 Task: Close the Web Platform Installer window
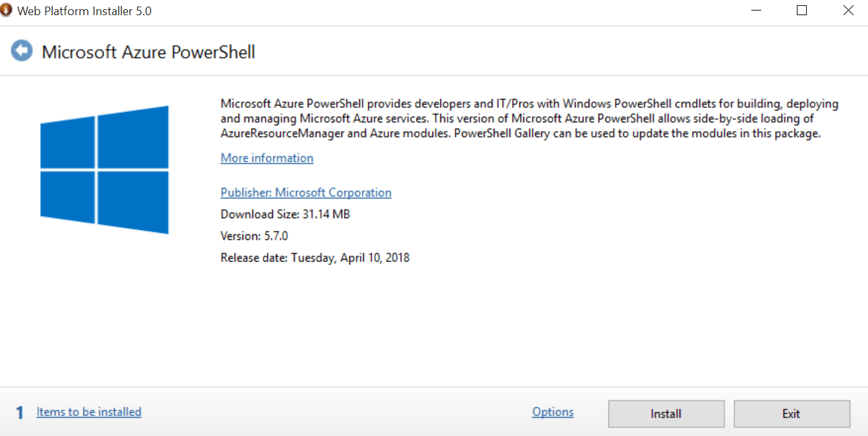848,11
